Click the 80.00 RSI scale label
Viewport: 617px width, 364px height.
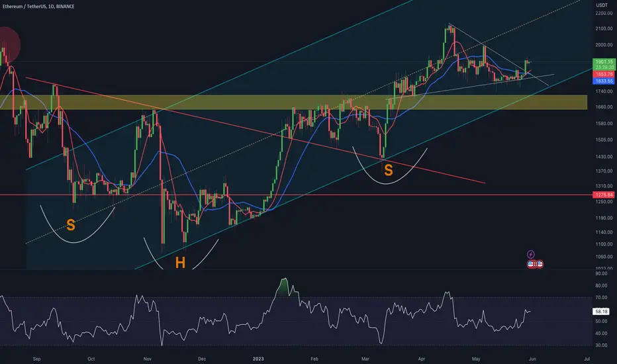601,286
